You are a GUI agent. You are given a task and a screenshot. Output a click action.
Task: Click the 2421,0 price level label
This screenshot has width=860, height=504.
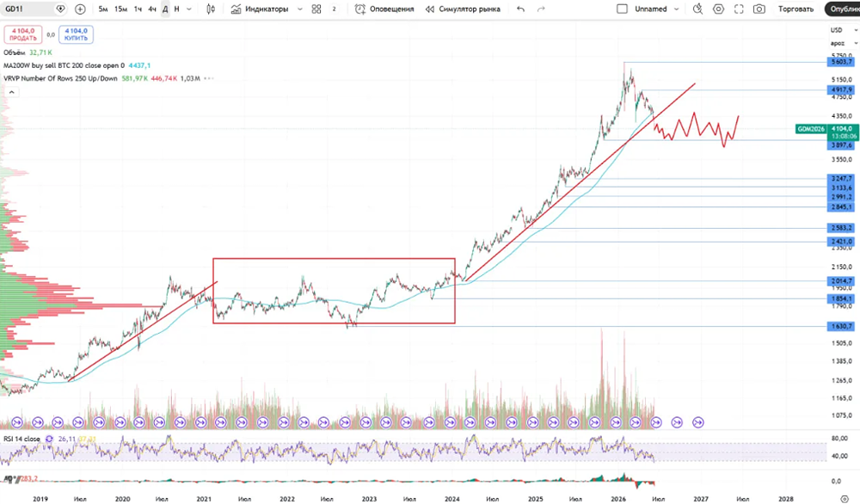[842, 242]
